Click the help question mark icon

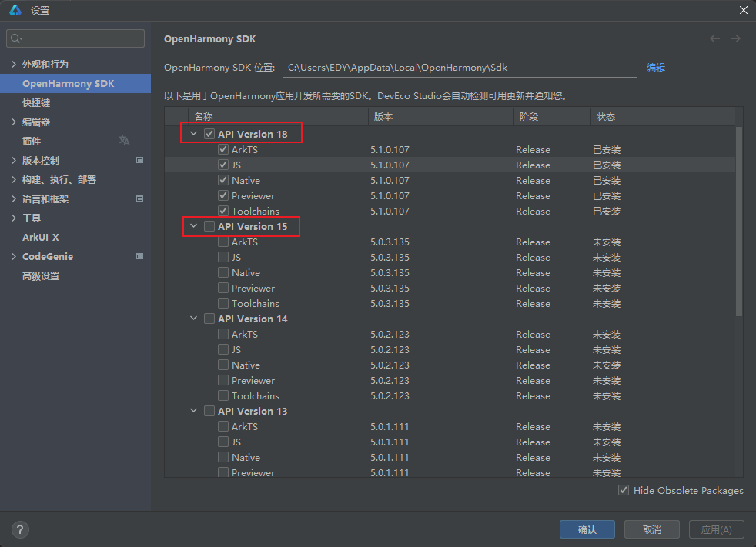point(20,529)
